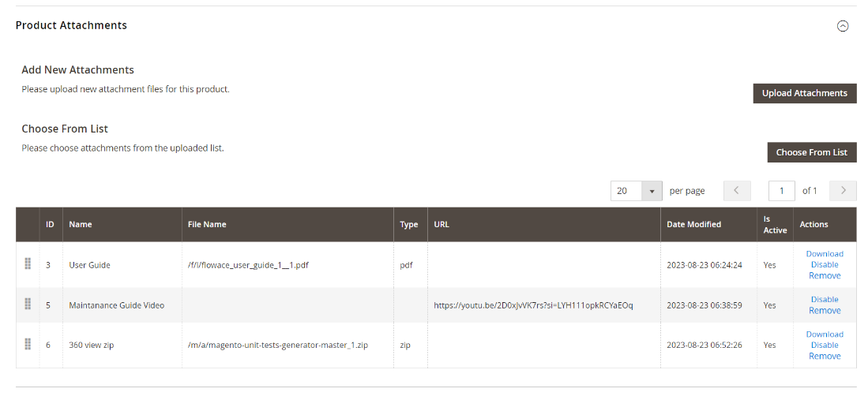
Task: Disable the Maintanance Guide Video attachment
Action: (825, 300)
